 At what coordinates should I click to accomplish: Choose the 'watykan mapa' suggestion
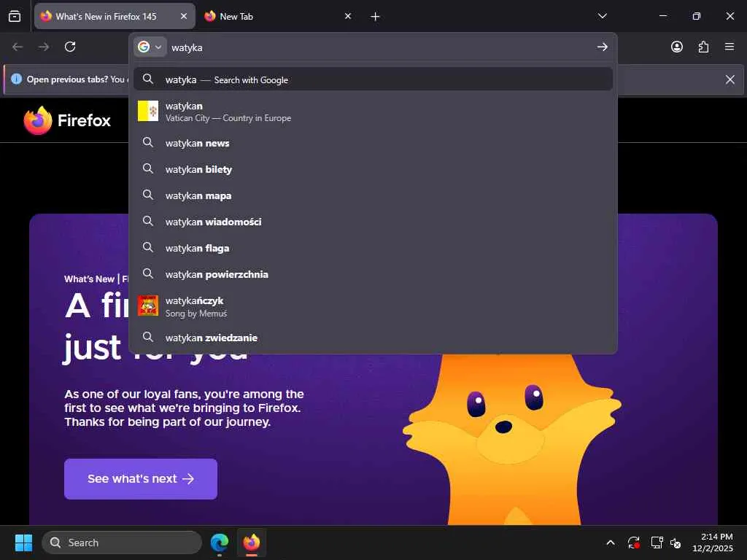point(373,195)
